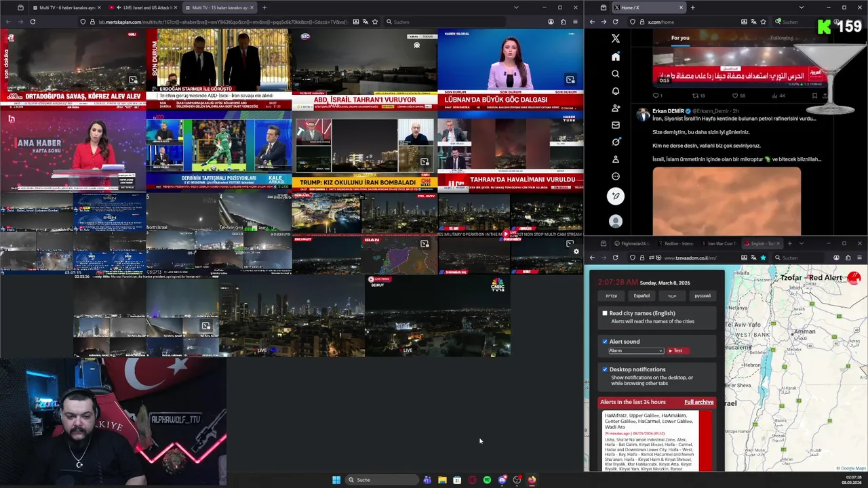Translate page icon in Multi TV window
868x488 pixels.
[366, 22]
